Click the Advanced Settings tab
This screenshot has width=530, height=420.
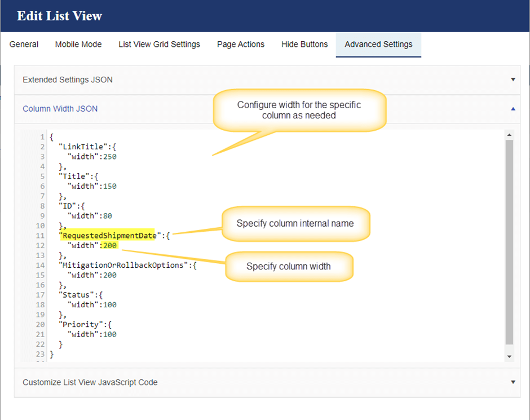click(378, 45)
